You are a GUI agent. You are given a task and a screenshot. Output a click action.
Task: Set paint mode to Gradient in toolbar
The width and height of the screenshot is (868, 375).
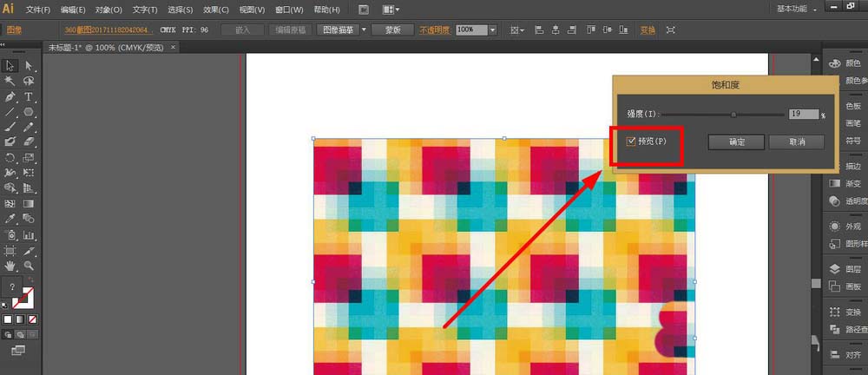(x=20, y=319)
